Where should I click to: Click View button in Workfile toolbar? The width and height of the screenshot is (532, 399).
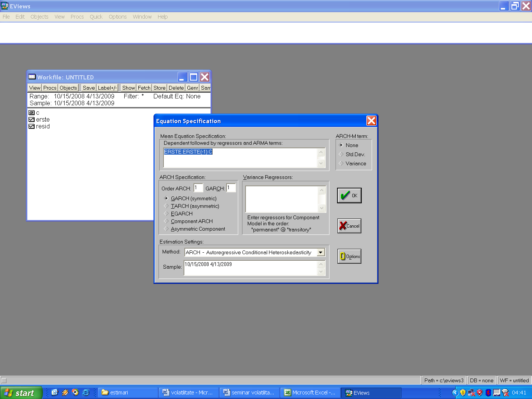tap(35, 88)
